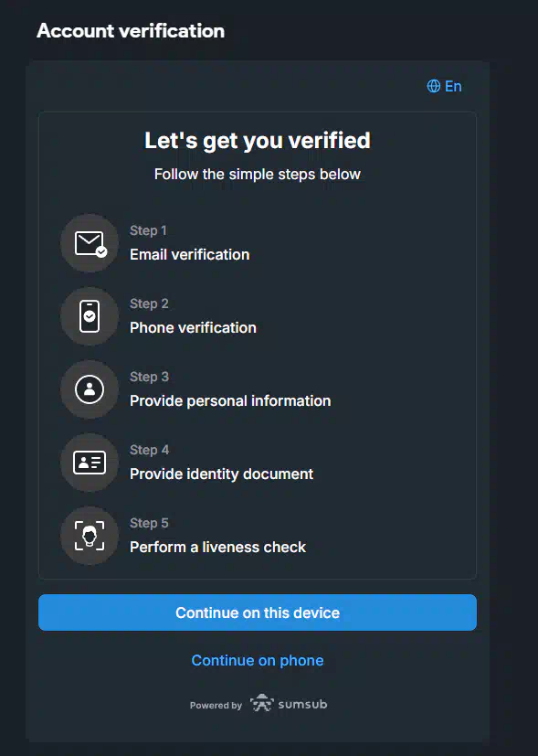
Task: Click Perform a liveness check text
Action: tap(217, 548)
